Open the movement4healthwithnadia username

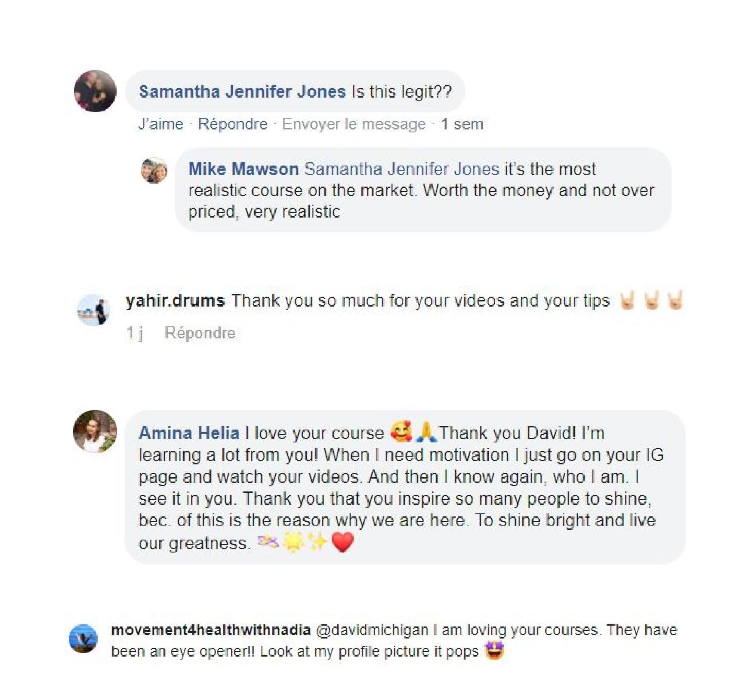[211, 630]
